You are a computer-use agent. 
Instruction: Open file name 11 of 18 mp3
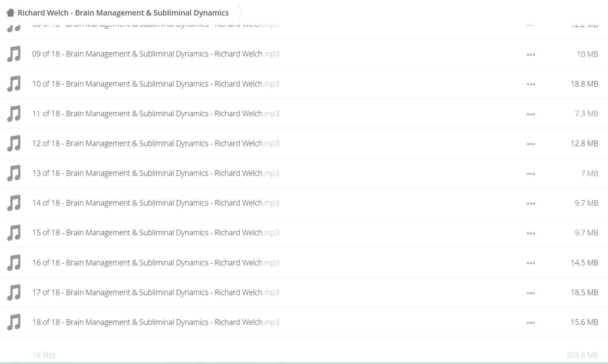click(x=156, y=114)
